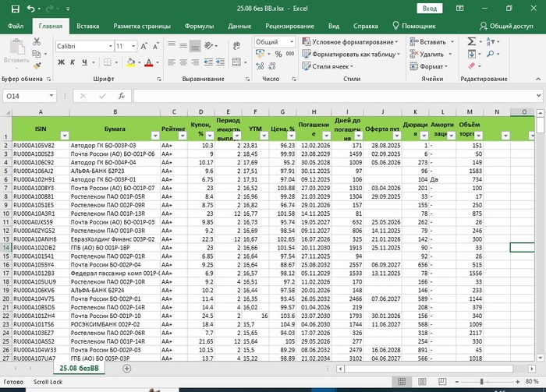Screen dimensions: 546x392
Task: Open the YTM column filter dropdown
Action: coord(264,136)
